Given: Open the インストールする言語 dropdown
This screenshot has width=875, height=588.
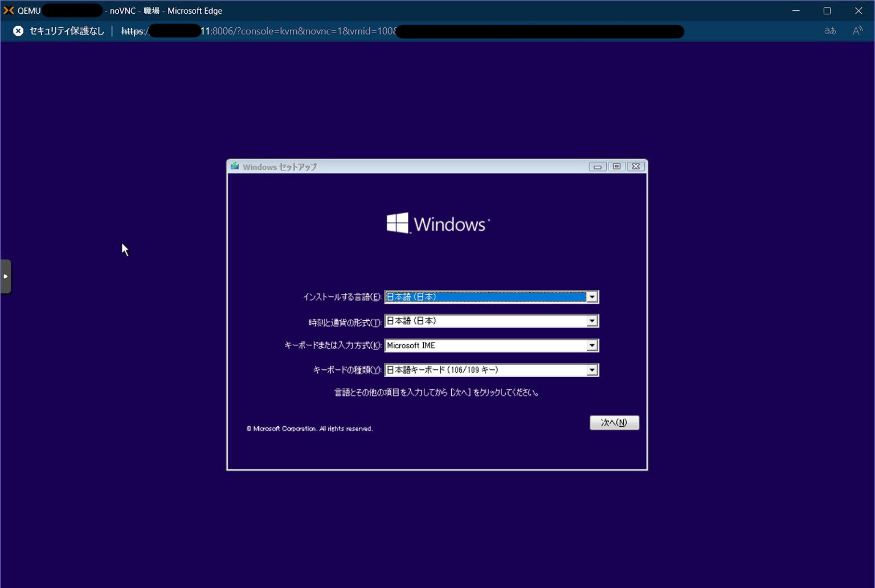Looking at the screenshot, I should [x=592, y=297].
